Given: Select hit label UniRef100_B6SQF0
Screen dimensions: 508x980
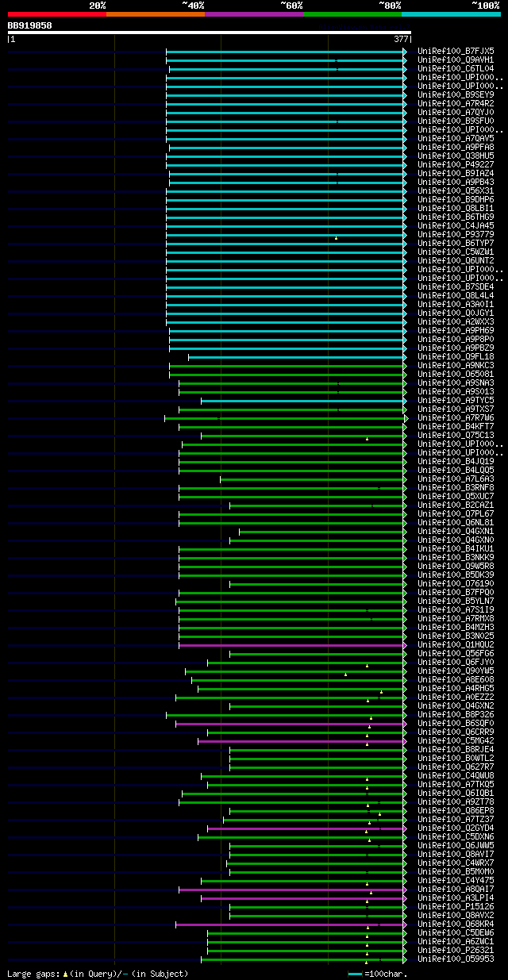Looking at the screenshot, I should pyautogui.click(x=456, y=723).
